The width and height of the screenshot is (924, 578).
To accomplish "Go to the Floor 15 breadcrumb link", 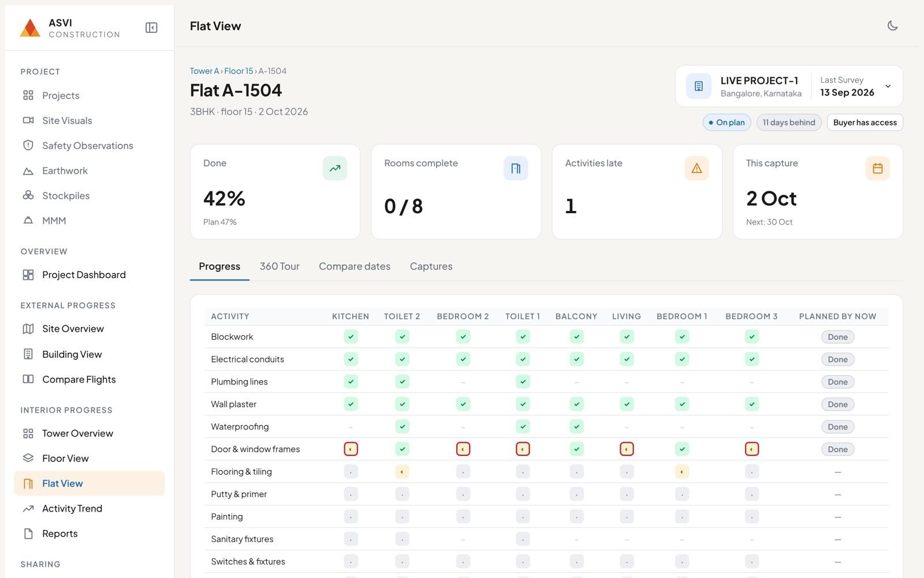I will 239,71.
